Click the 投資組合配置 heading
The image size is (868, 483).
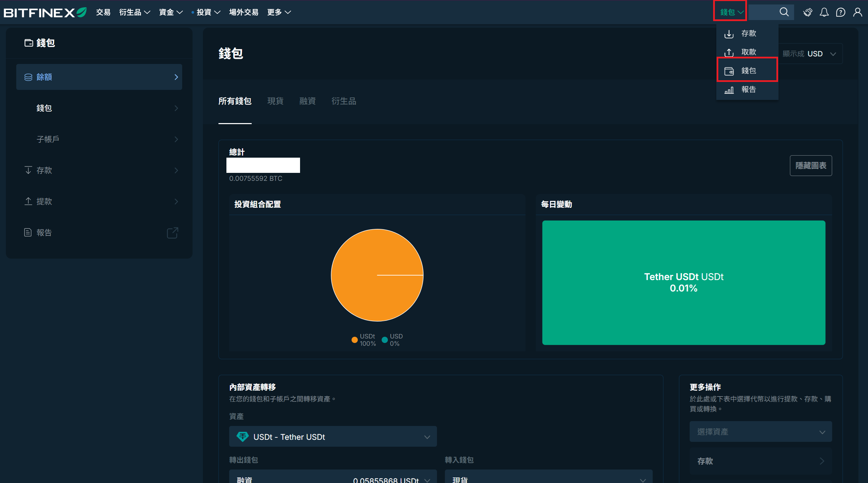pos(258,204)
